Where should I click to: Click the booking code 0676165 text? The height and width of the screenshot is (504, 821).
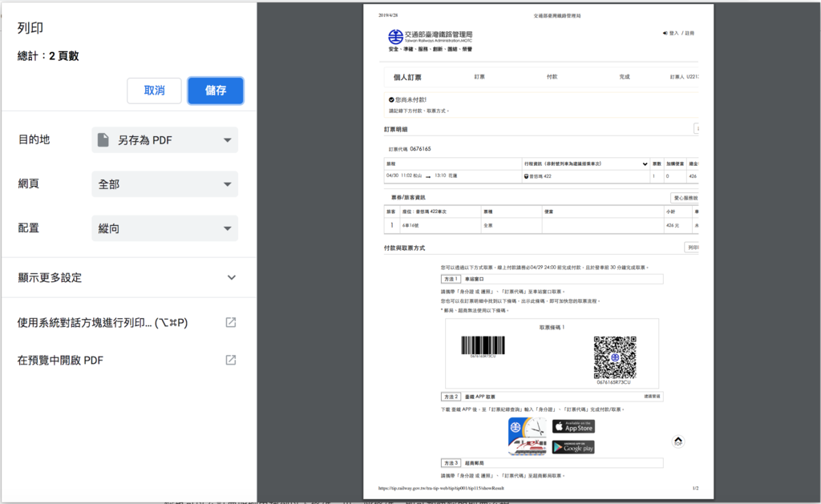click(420, 148)
